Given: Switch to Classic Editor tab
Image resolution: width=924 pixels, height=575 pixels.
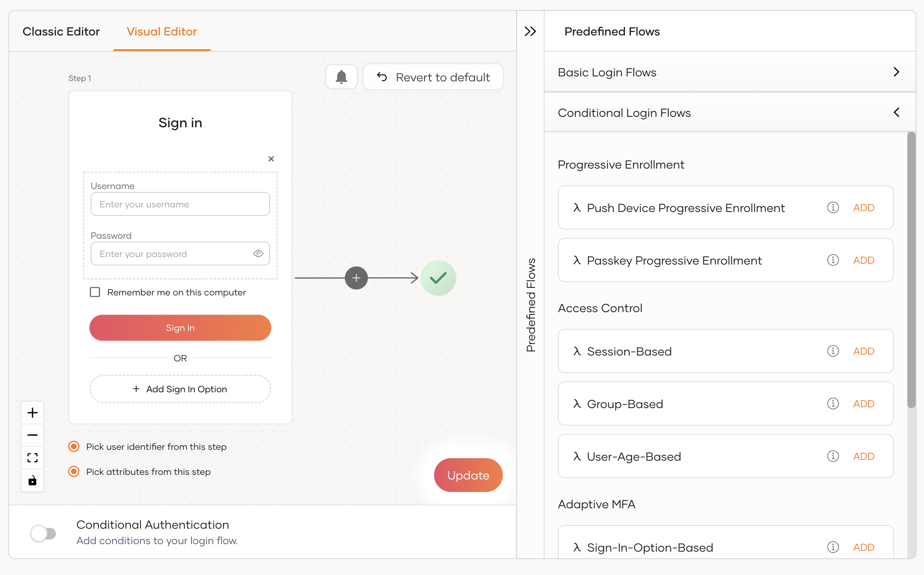Looking at the screenshot, I should point(61,31).
